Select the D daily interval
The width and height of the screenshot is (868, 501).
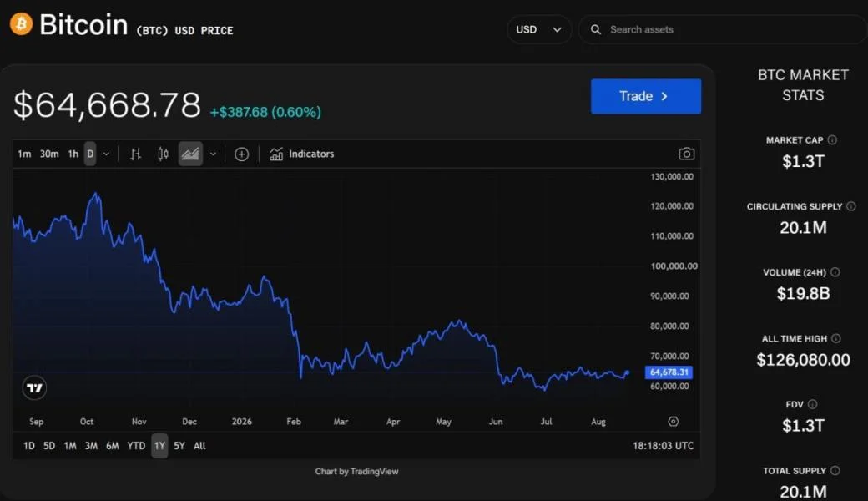click(90, 154)
